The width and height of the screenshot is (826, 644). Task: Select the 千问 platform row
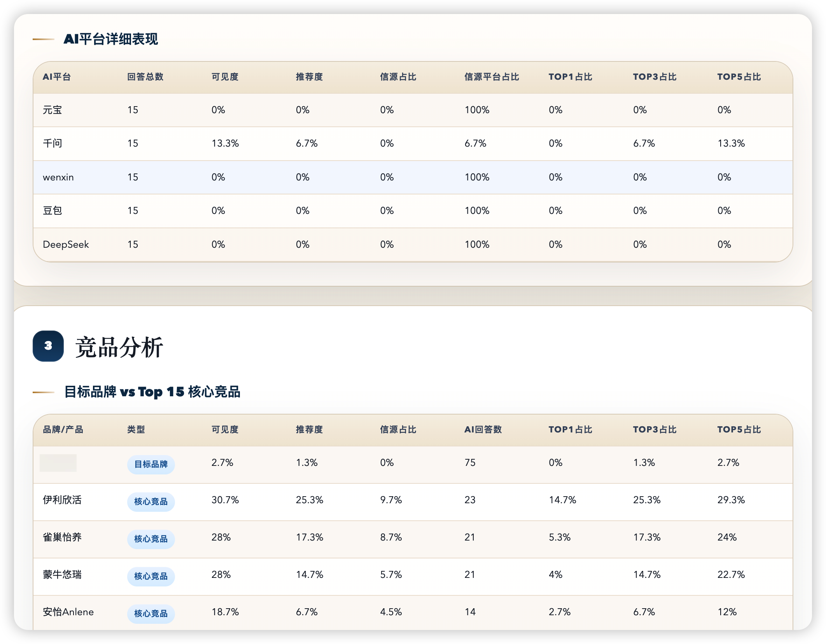click(52, 143)
